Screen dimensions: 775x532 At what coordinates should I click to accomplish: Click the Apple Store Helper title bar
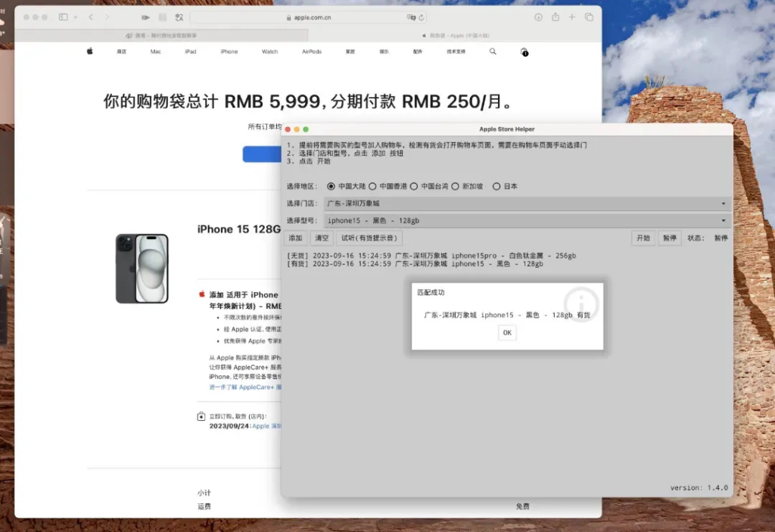click(x=507, y=129)
